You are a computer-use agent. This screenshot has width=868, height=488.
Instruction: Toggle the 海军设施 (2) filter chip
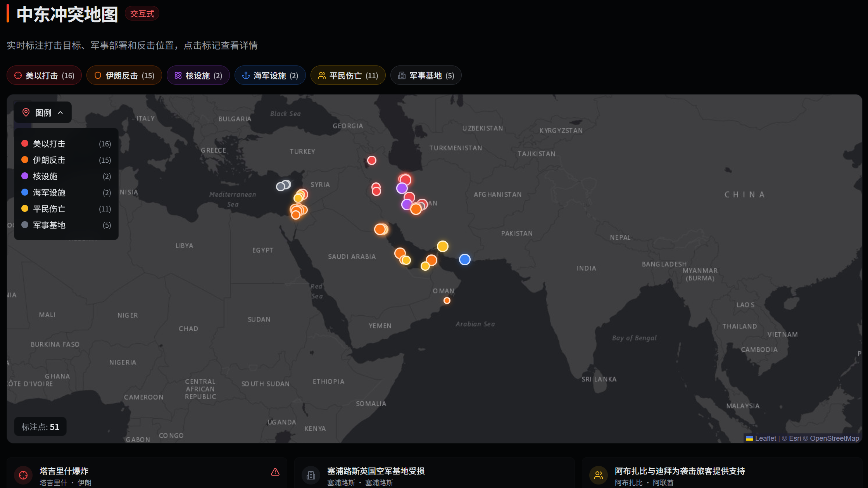point(270,76)
